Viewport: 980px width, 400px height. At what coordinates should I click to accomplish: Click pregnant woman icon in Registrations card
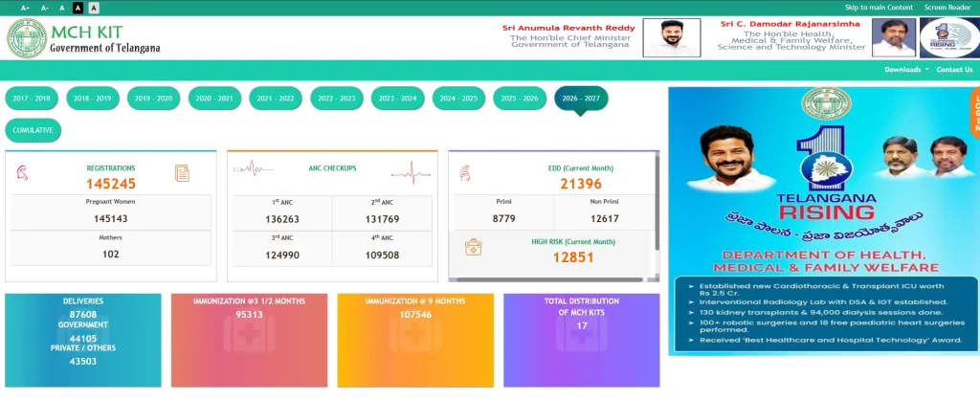[x=22, y=173]
